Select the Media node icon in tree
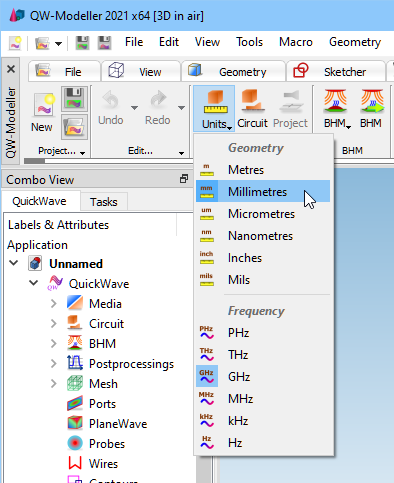Image resolution: width=394 pixels, height=483 pixels. point(75,303)
